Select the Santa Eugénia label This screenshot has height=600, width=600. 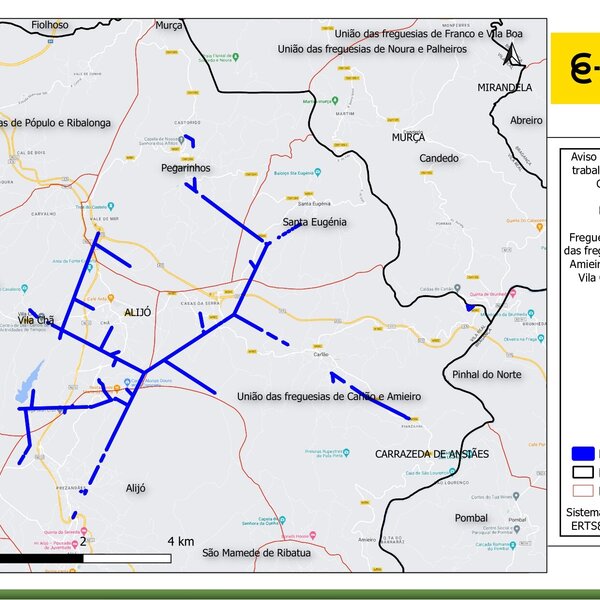[x=314, y=222]
